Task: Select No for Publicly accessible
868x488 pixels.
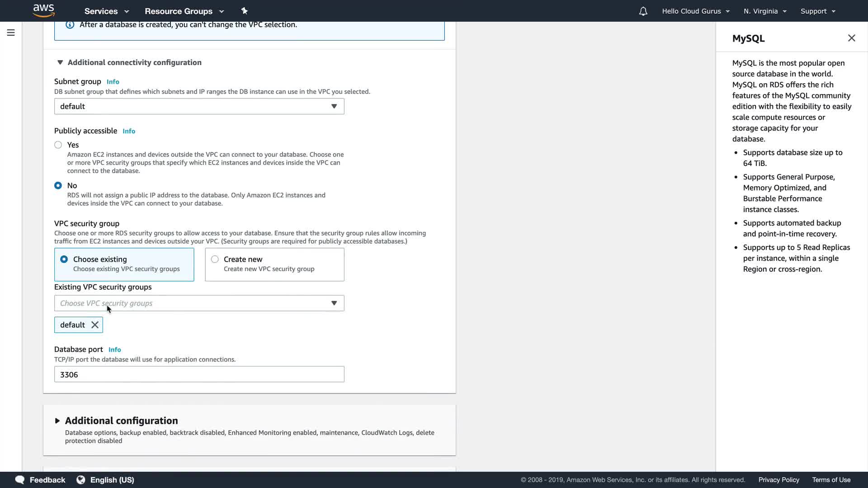Action: [x=58, y=186]
